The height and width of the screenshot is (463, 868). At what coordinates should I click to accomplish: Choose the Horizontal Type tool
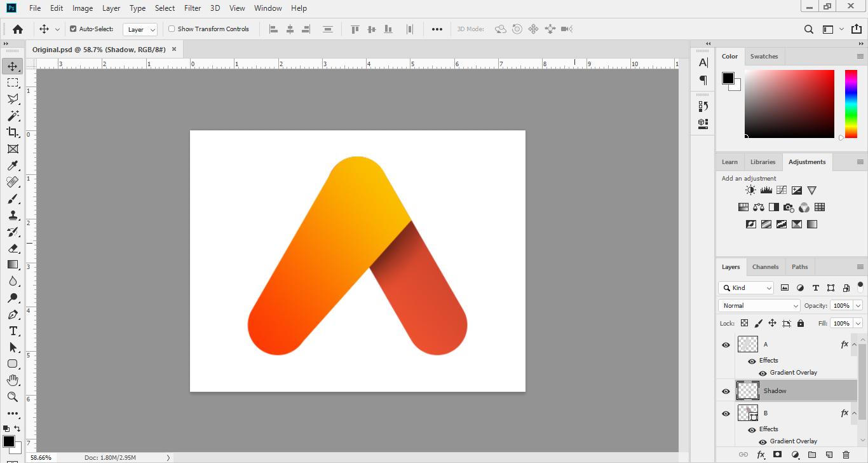click(12, 331)
